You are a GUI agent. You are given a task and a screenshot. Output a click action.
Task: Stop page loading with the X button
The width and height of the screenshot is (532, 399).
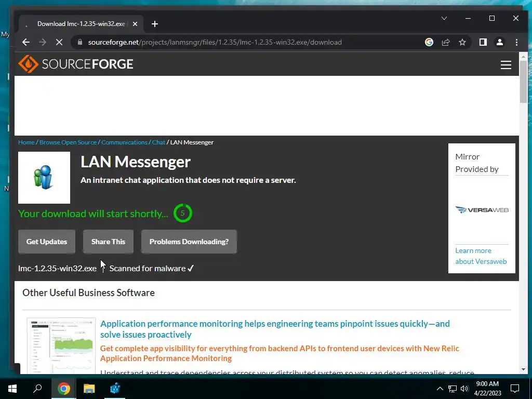pyautogui.click(x=59, y=43)
